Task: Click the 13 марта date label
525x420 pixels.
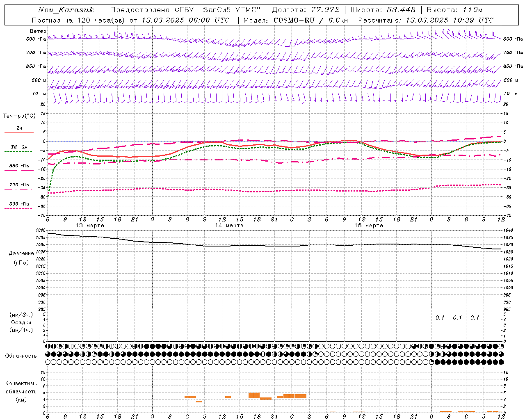Action: [90, 226]
